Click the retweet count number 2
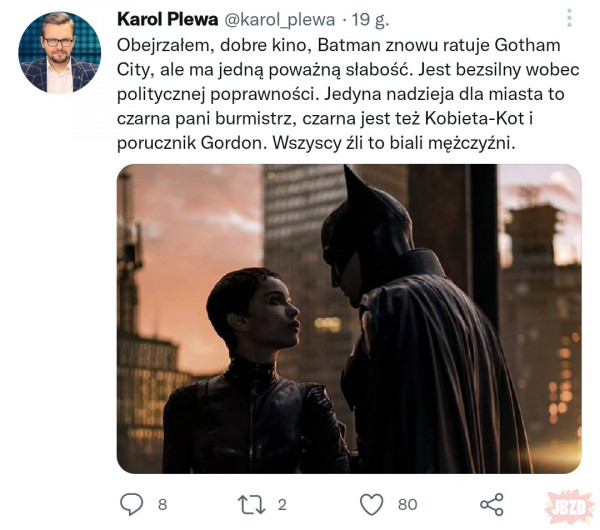600x530 pixels. (282, 504)
